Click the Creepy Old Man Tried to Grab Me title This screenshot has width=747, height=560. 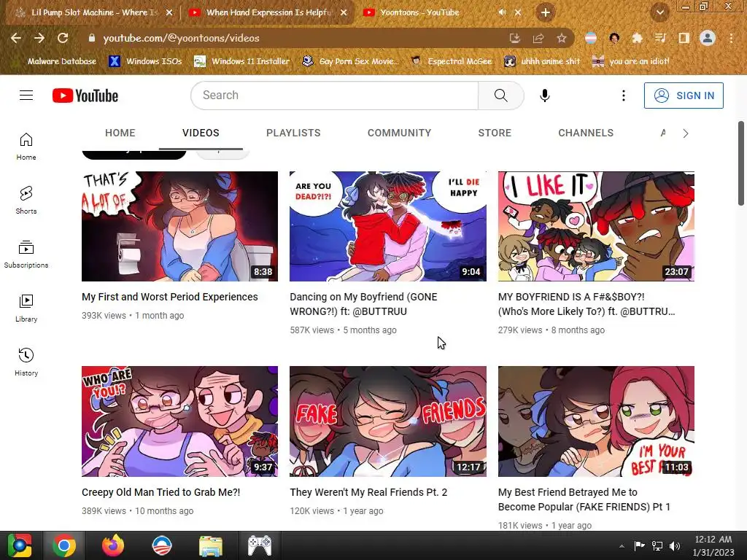pyautogui.click(x=161, y=492)
